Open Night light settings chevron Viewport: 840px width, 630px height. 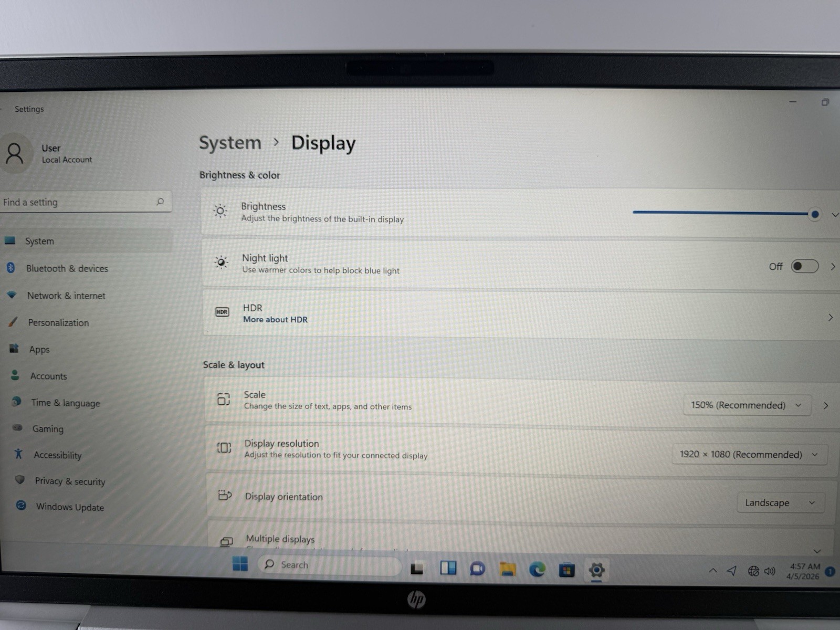click(833, 267)
